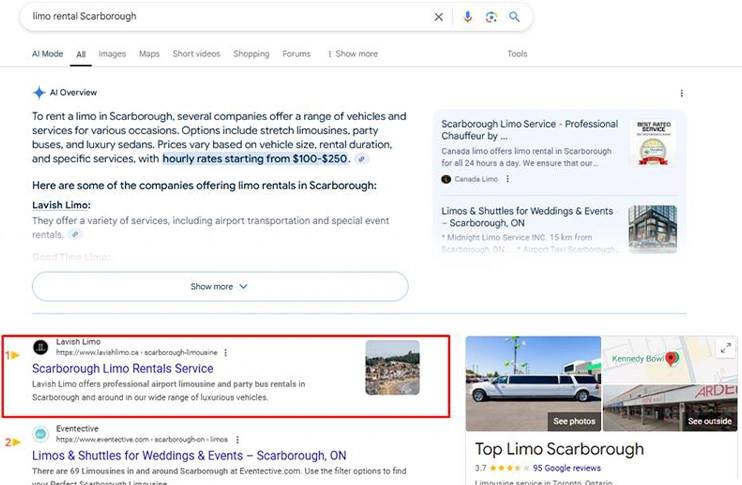Open Canada Limo source options menu
This screenshot has height=485, width=742.
508,179
